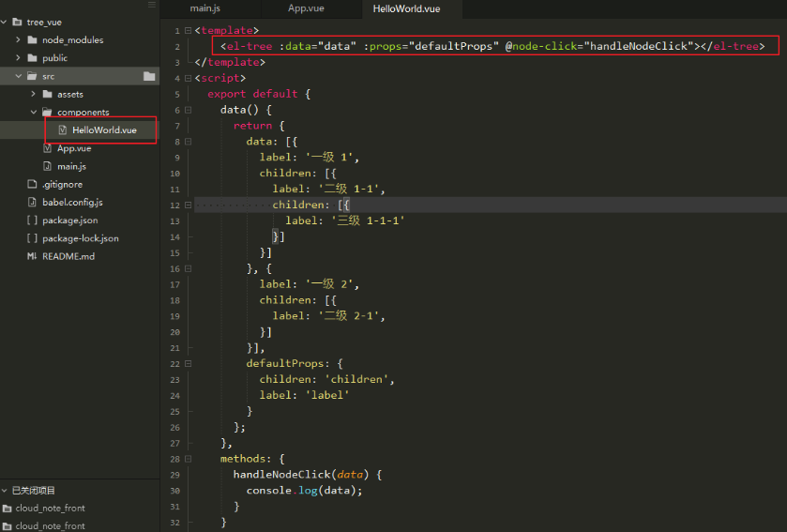Click the package-lock.json bracket icon
The height and width of the screenshot is (532, 787).
[x=32, y=238]
